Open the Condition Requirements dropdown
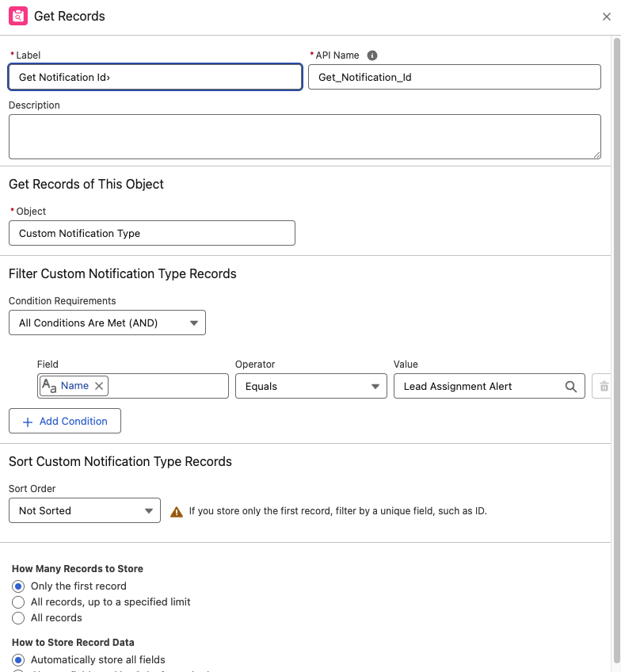The image size is (621, 672). pyautogui.click(x=107, y=323)
